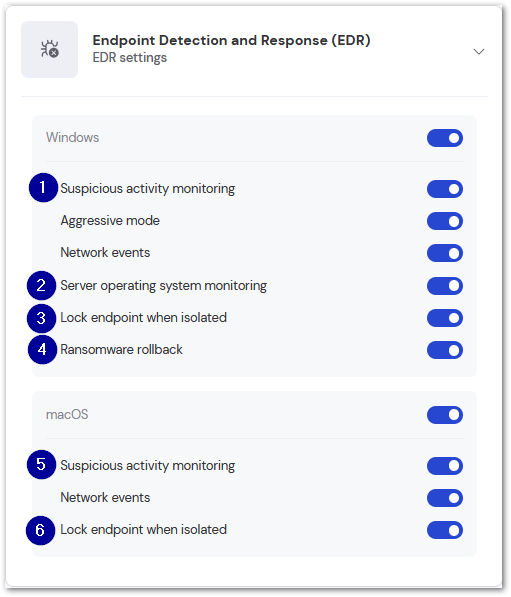
Task: Click the EDR bug shield icon
Action: (50, 49)
